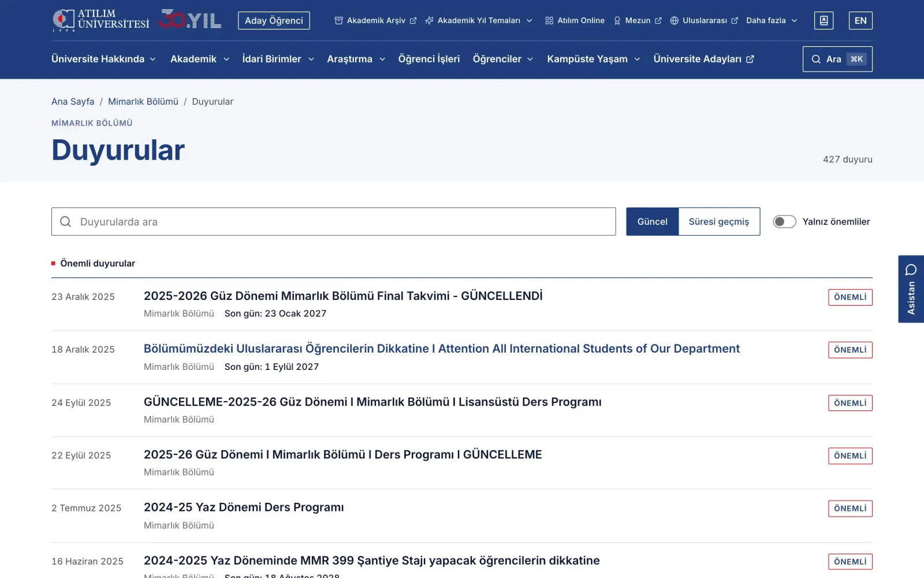Click the Atılım Online grid icon

(x=549, y=21)
